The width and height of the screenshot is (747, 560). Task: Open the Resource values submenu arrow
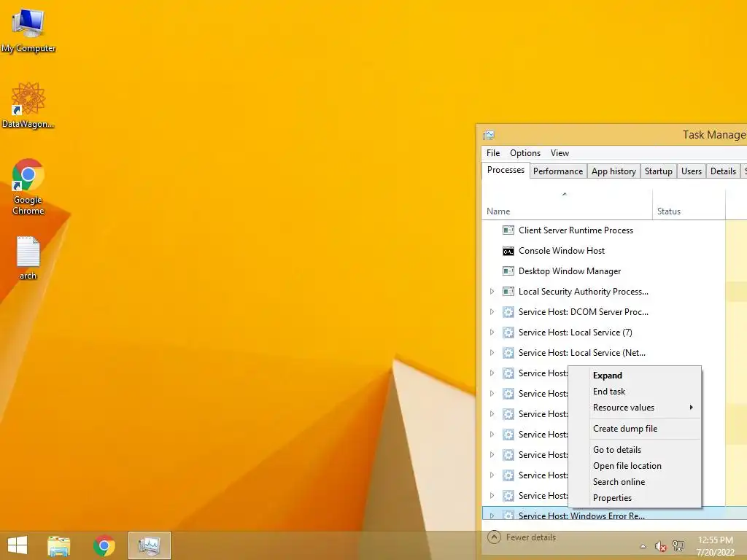point(692,408)
